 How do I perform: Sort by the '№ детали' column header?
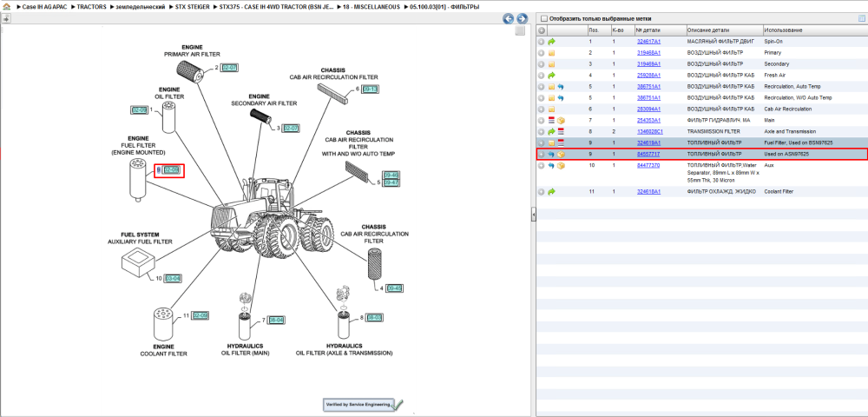tap(660, 30)
